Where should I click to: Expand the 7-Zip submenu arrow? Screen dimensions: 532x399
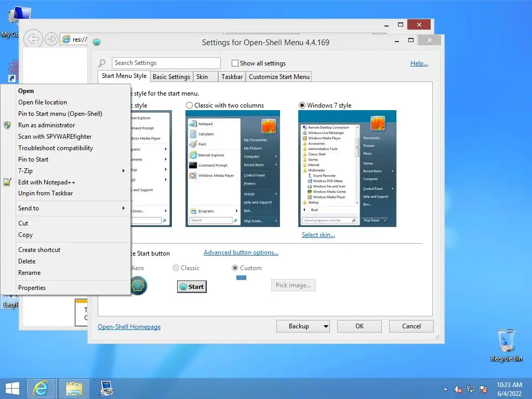coord(124,170)
